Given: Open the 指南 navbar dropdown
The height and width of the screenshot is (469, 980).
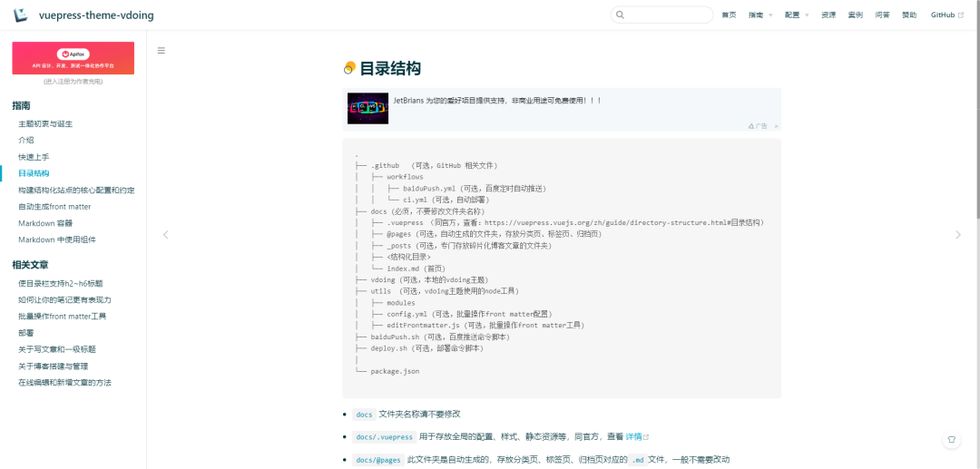Looking at the screenshot, I should pos(760,15).
